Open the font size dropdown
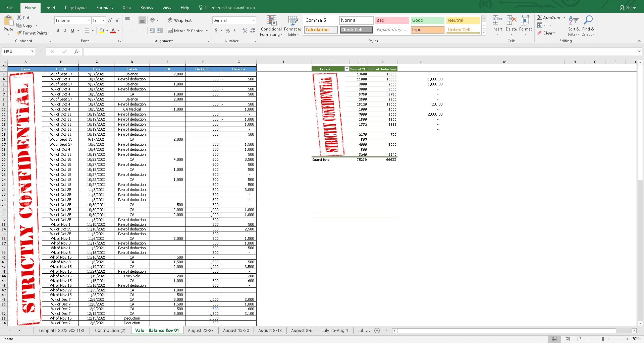Viewport: 644px width, 343px height. click(103, 20)
